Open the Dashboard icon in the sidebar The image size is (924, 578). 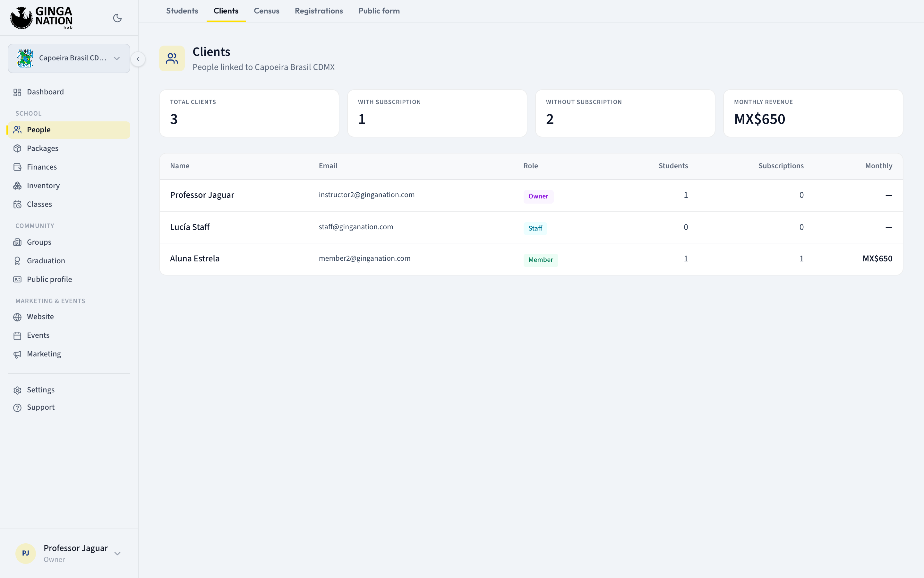pos(17,92)
